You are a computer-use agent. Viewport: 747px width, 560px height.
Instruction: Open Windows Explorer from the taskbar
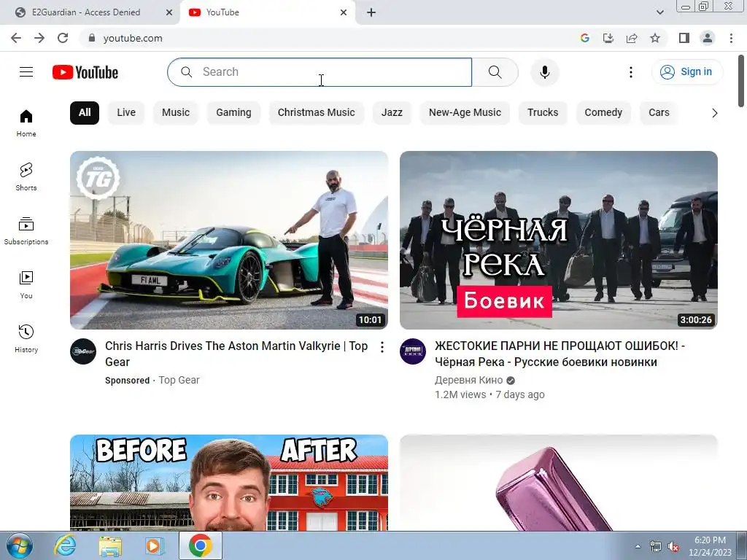[110, 546]
